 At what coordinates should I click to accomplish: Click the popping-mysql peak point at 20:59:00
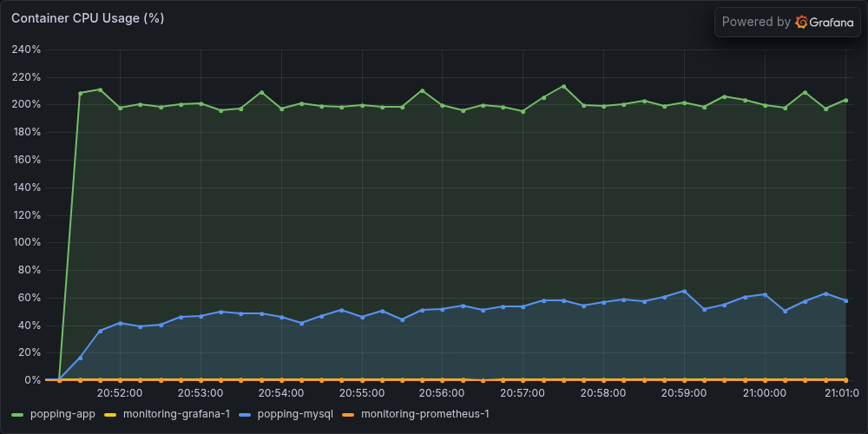tap(684, 291)
